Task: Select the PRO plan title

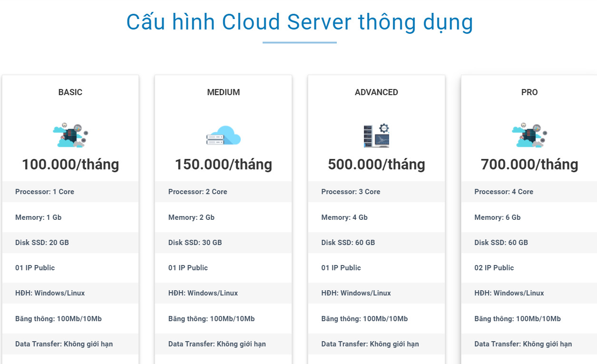Action: click(x=529, y=92)
